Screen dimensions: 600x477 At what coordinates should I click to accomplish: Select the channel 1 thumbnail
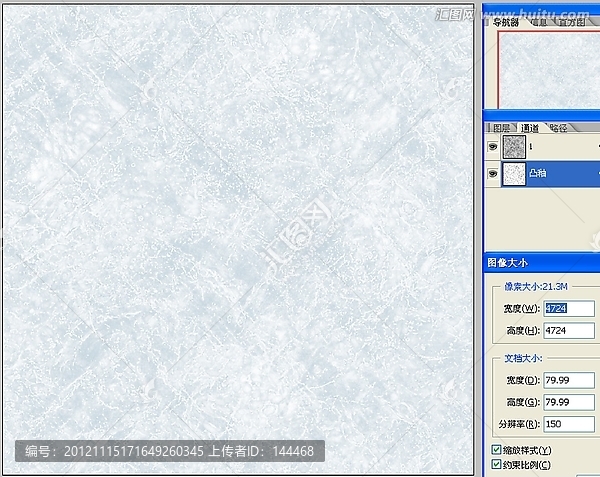tap(514, 147)
